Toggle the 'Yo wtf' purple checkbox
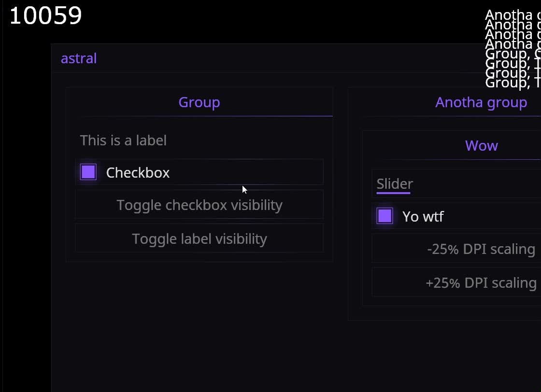 (385, 216)
